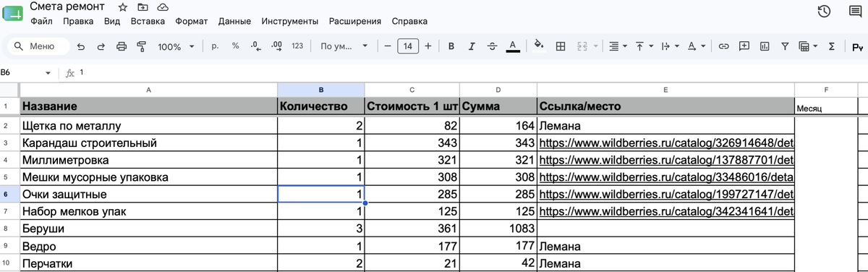Insert a comment

[x=744, y=46]
